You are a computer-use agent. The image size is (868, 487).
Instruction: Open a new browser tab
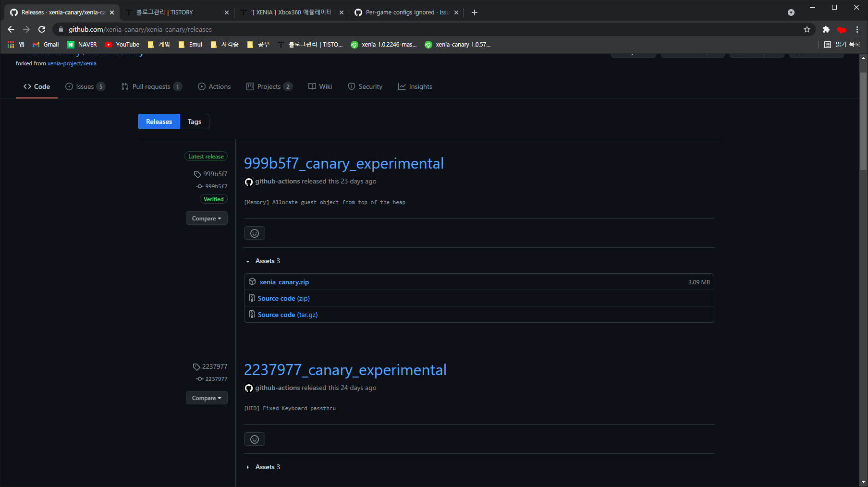point(475,12)
